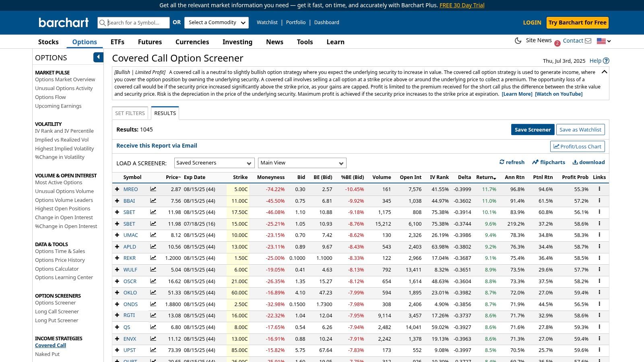Open the chart icon for APLD
Viewport: 644px width, 362px height.
pos(153,247)
